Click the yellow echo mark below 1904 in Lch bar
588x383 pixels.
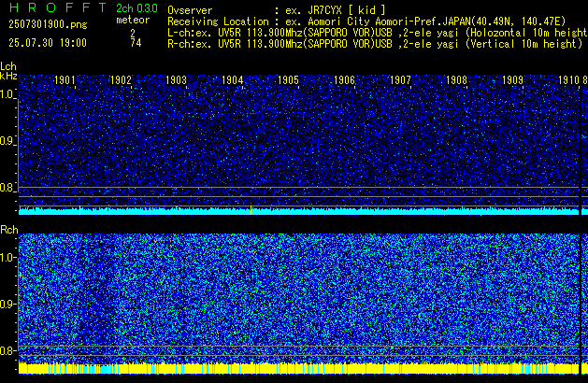click(251, 210)
